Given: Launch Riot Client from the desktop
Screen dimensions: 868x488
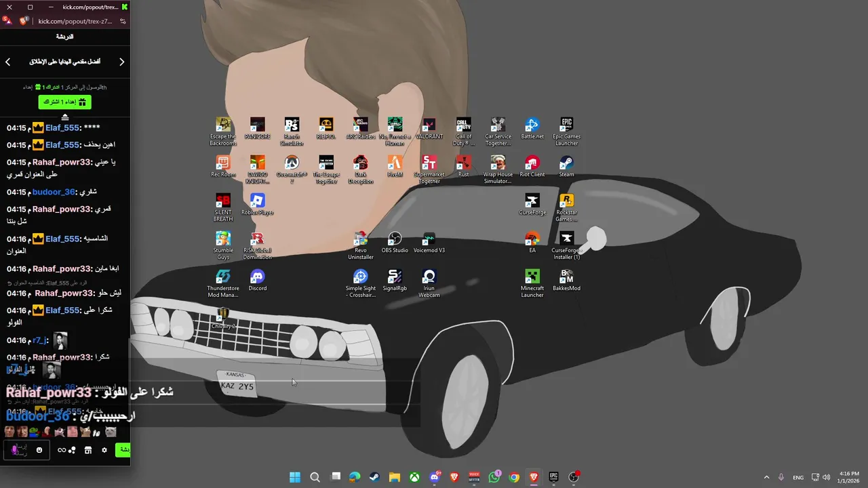Looking at the screenshot, I should pos(532,166).
